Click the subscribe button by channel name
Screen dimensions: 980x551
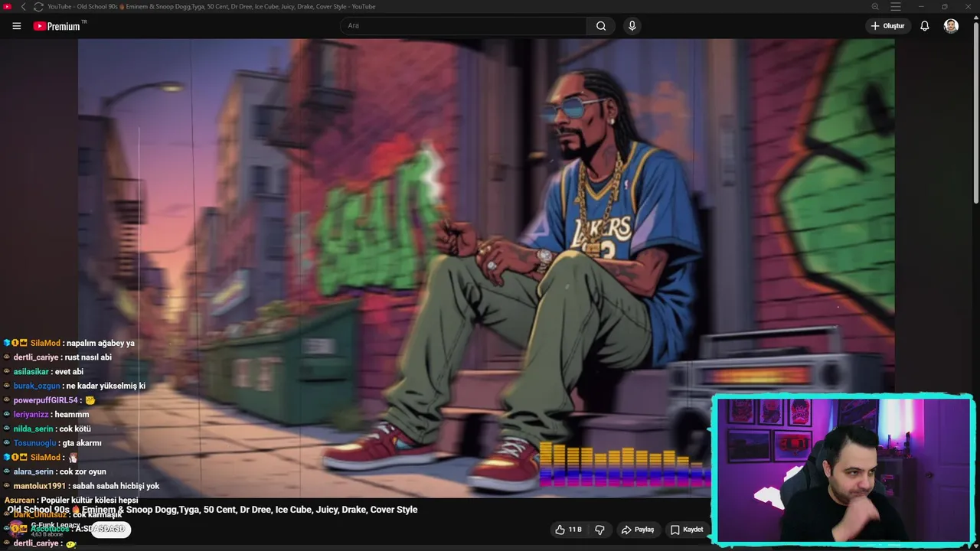tap(110, 529)
